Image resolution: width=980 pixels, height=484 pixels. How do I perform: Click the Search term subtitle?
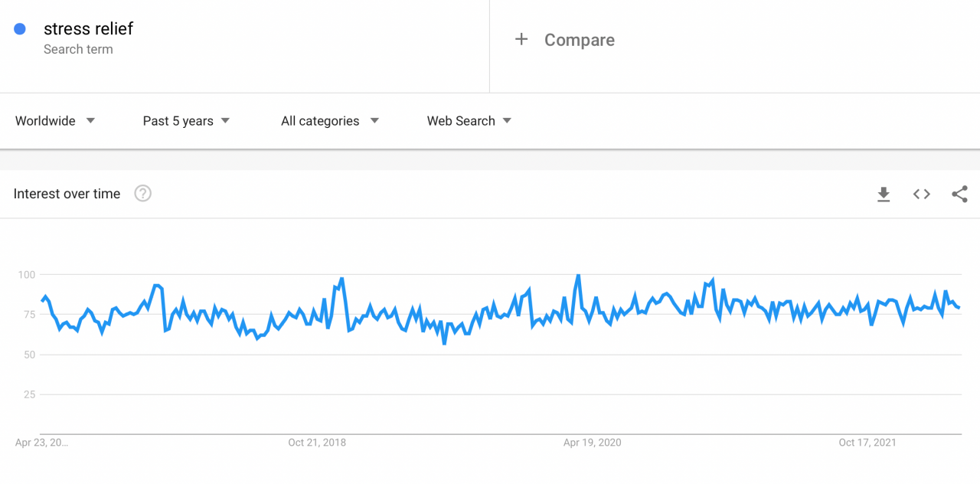point(78,49)
